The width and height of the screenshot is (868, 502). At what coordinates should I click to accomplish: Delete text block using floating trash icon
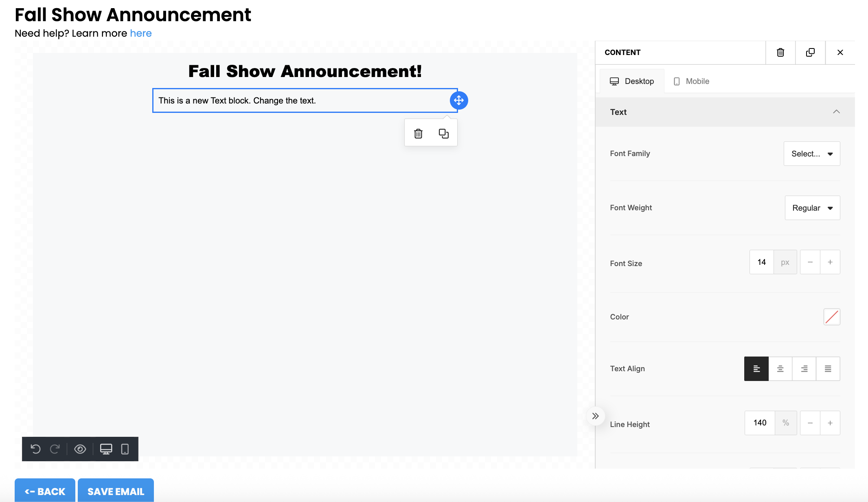[418, 134]
